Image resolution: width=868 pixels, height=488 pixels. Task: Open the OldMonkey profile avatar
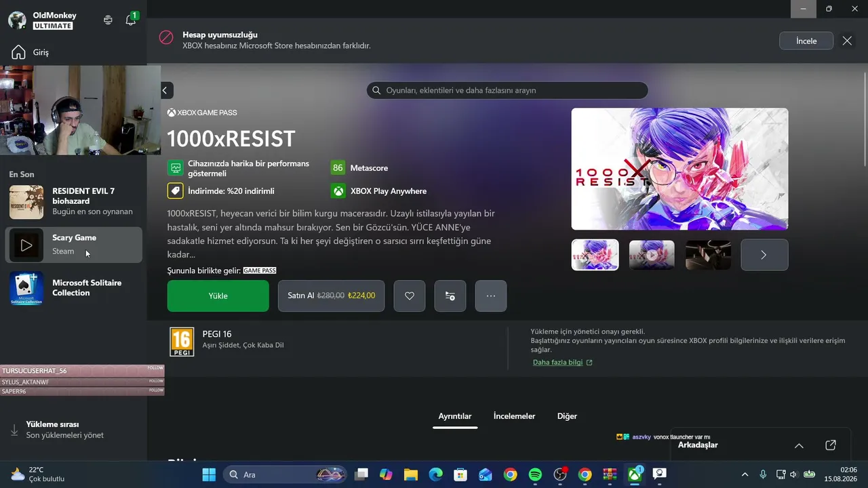point(17,20)
